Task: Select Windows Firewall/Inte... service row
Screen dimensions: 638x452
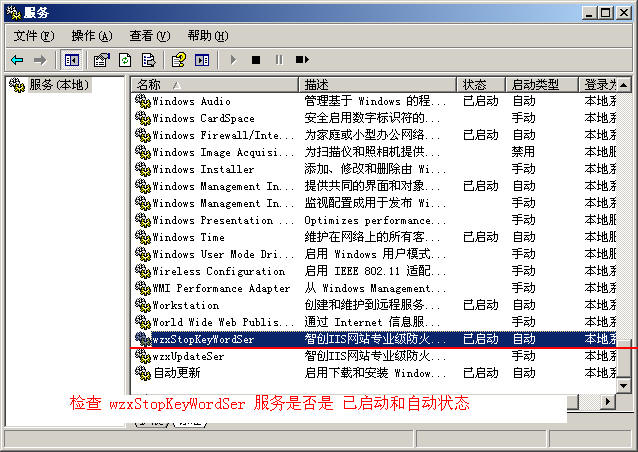Action: pos(374,135)
